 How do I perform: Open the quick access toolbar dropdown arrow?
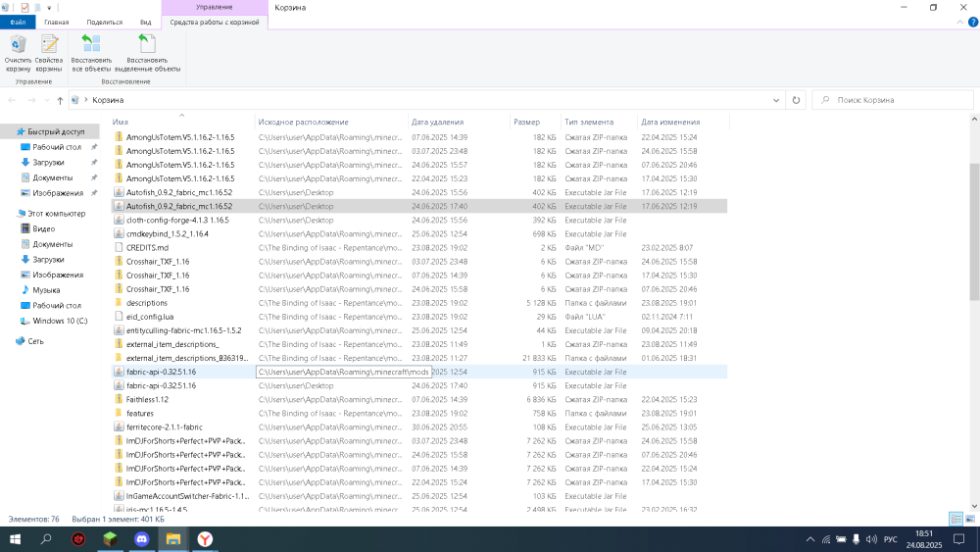(x=49, y=8)
